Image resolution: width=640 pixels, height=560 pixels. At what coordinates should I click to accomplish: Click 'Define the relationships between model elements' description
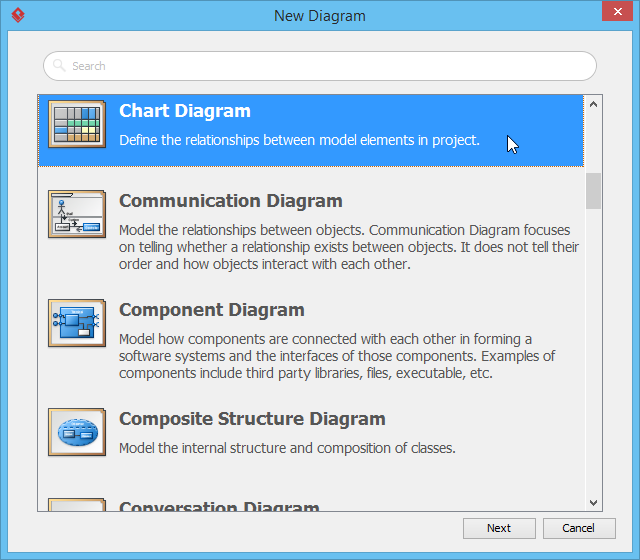click(299, 140)
